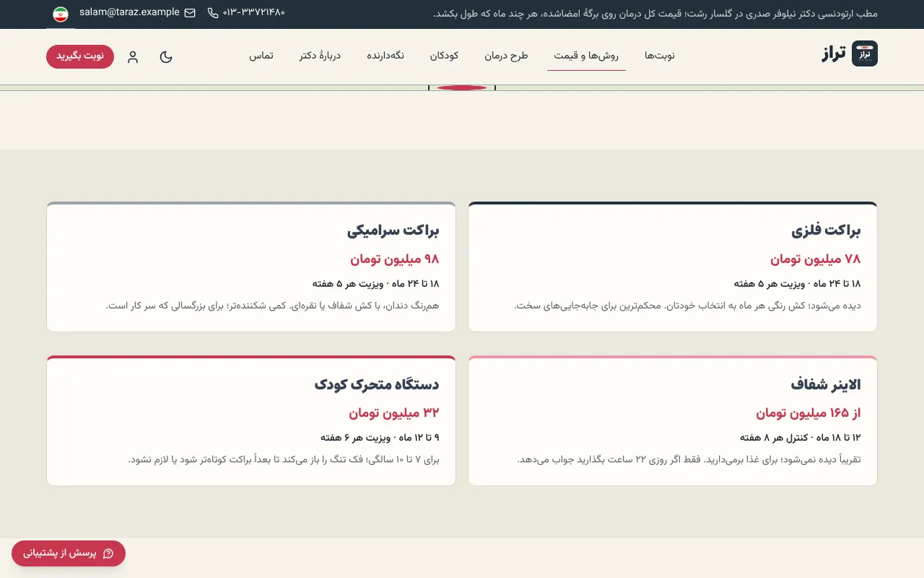Viewport: 924px width, 578px height.
Task: Select the دستگاه متحرک کودک card title
Action: [x=377, y=384]
